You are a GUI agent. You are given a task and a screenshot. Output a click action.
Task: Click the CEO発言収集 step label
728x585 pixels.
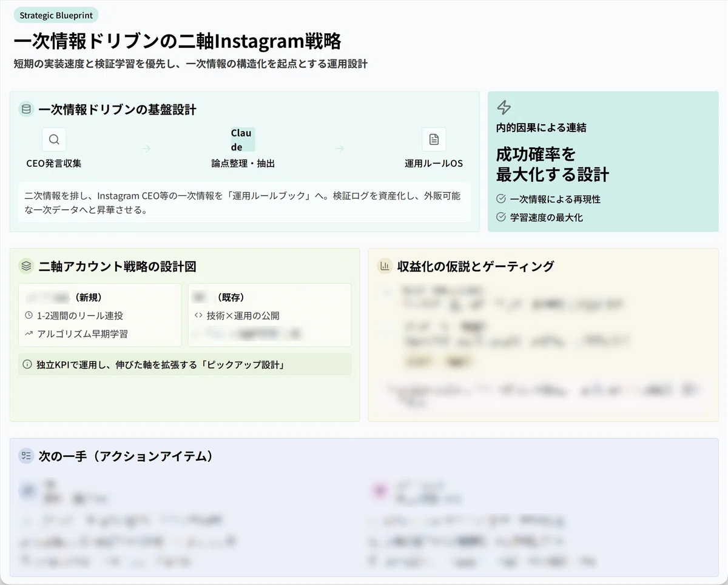54,164
